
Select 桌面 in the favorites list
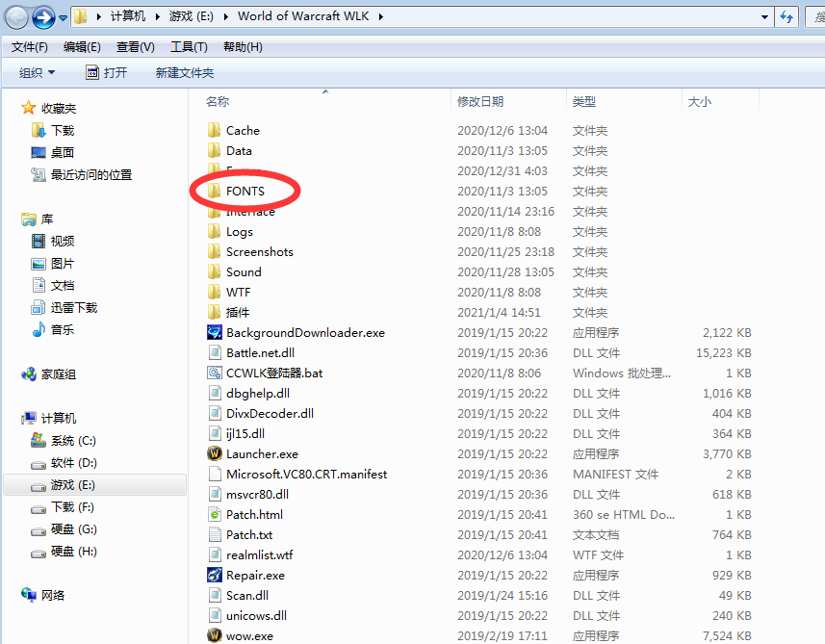(x=63, y=152)
